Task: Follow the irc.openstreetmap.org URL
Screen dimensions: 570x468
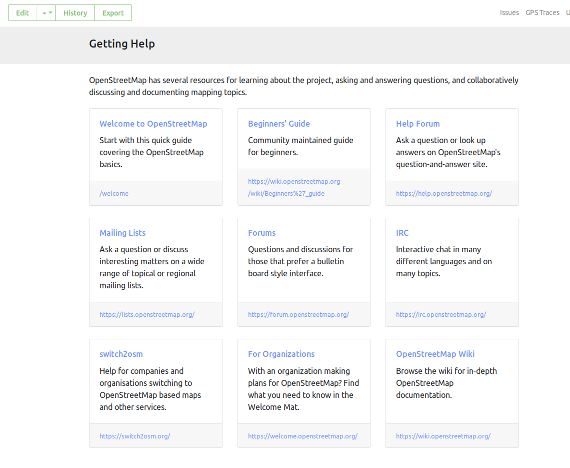Action: [x=441, y=315]
